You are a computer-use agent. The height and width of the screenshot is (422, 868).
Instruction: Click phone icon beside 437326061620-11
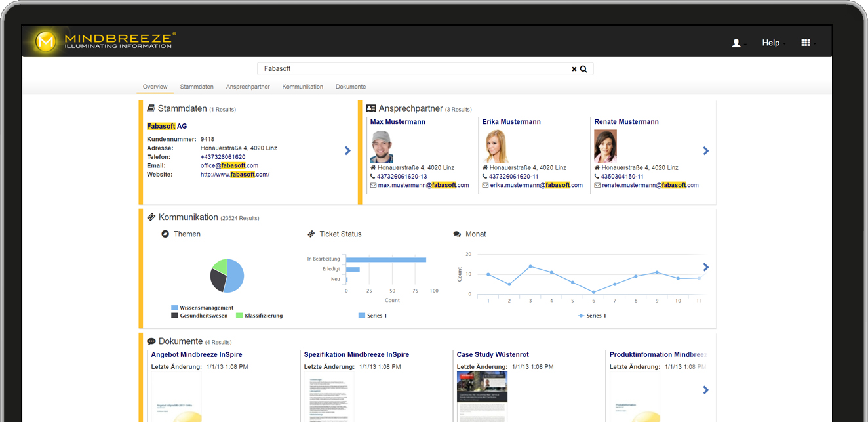coord(485,177)
